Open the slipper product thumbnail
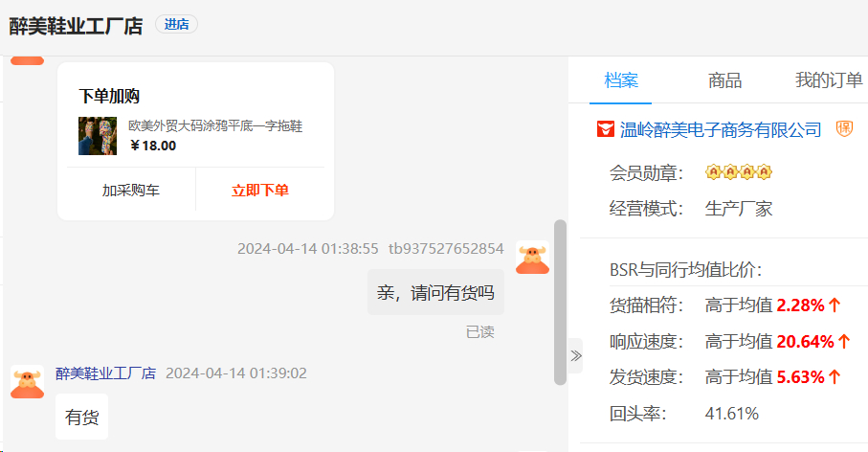 [98, 136]
